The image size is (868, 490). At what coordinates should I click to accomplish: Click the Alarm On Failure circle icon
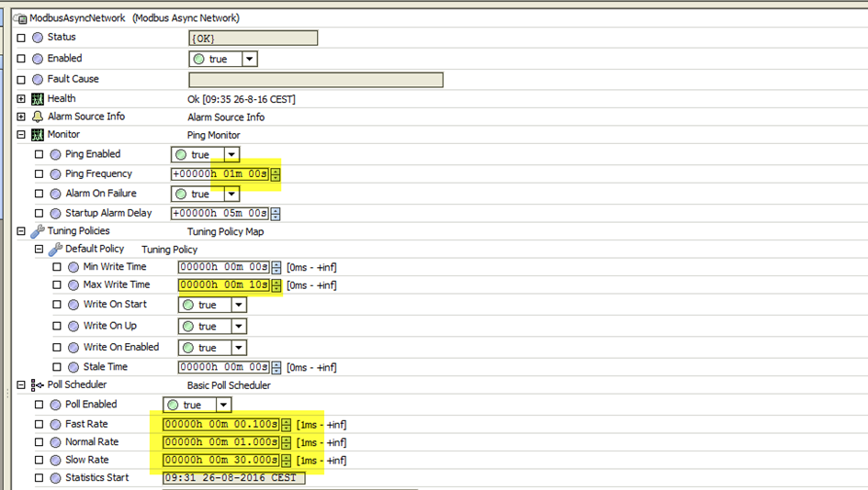click(x=55, y=195)
